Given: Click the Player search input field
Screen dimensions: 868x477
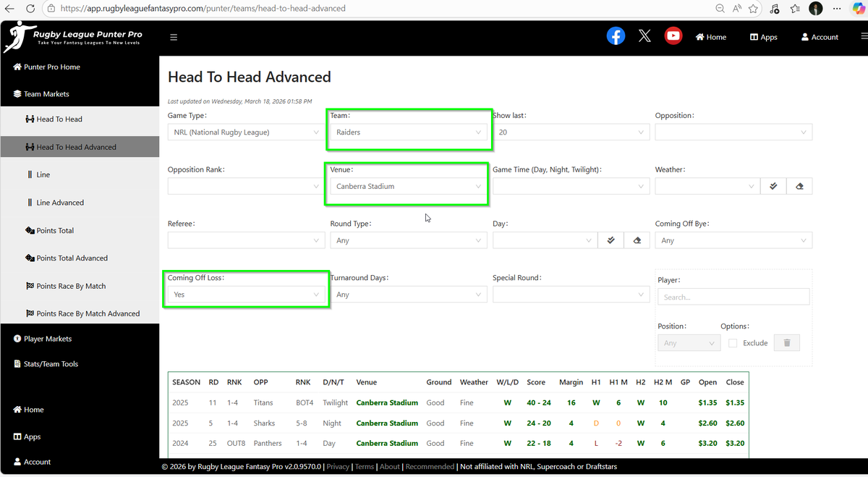Looking at the screenshot, I should click(x=733, y=297).
